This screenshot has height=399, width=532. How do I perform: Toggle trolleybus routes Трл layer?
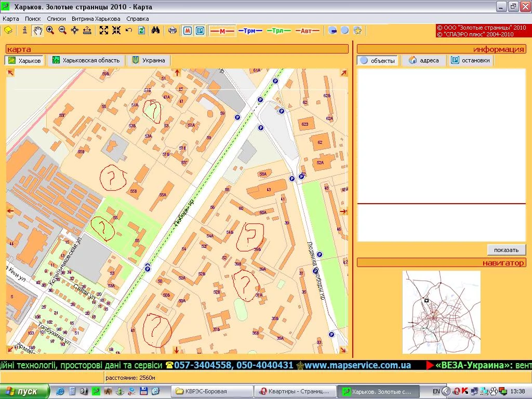(x=278, y=31)
